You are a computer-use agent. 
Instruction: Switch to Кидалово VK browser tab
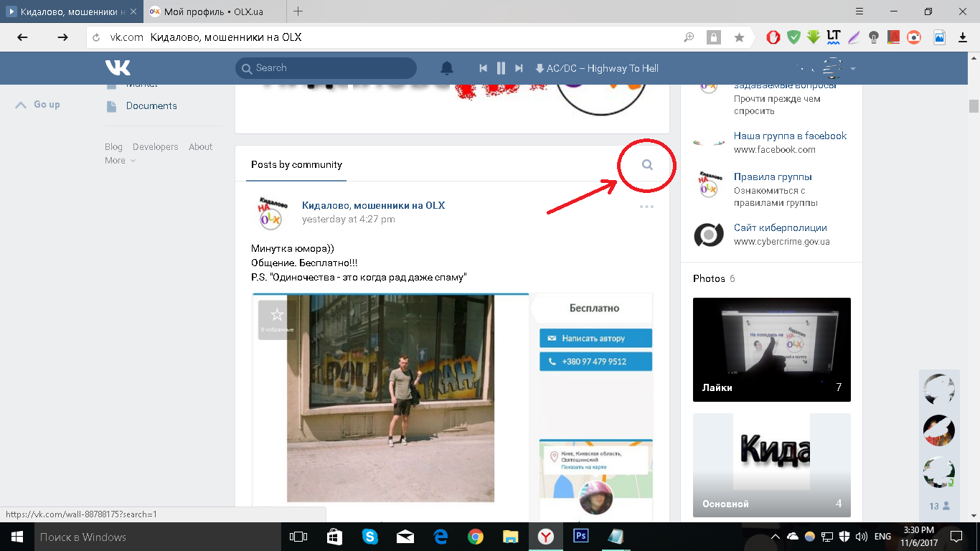pos(72,11)
